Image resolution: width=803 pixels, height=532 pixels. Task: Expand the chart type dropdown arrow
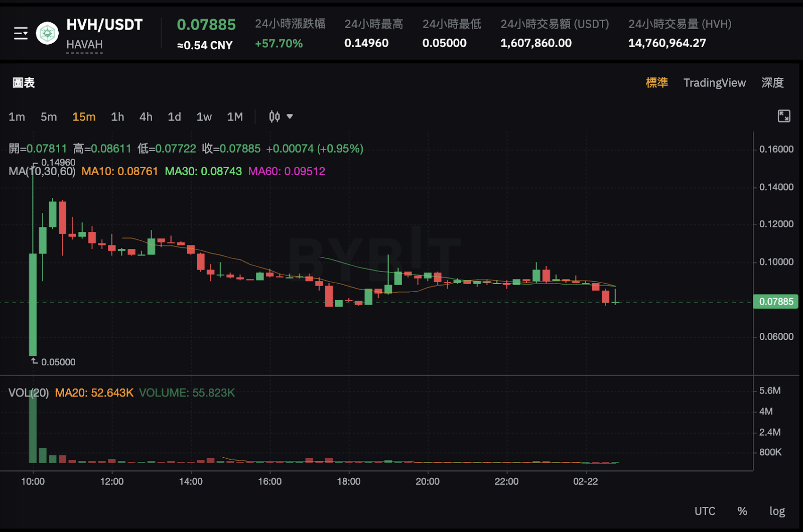coord(290,116)
